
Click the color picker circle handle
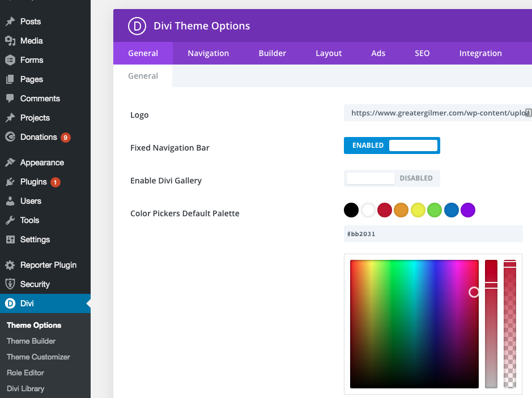point(474,292)
